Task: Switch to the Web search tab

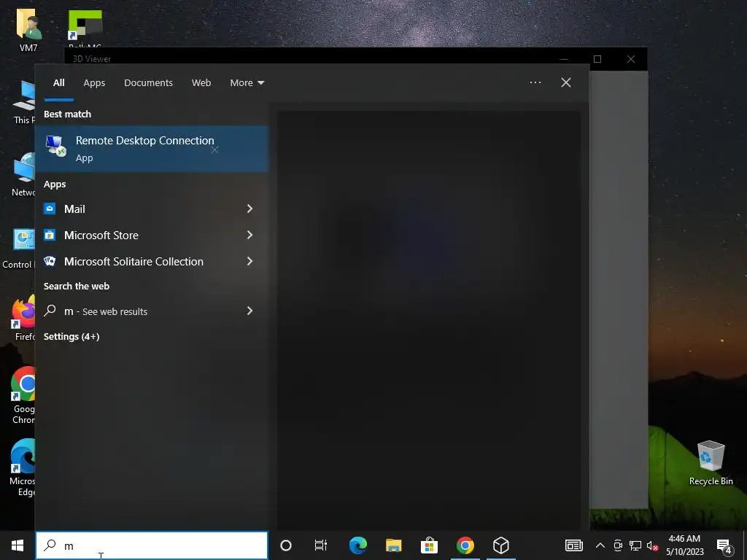Action: [x=201, y=83]
